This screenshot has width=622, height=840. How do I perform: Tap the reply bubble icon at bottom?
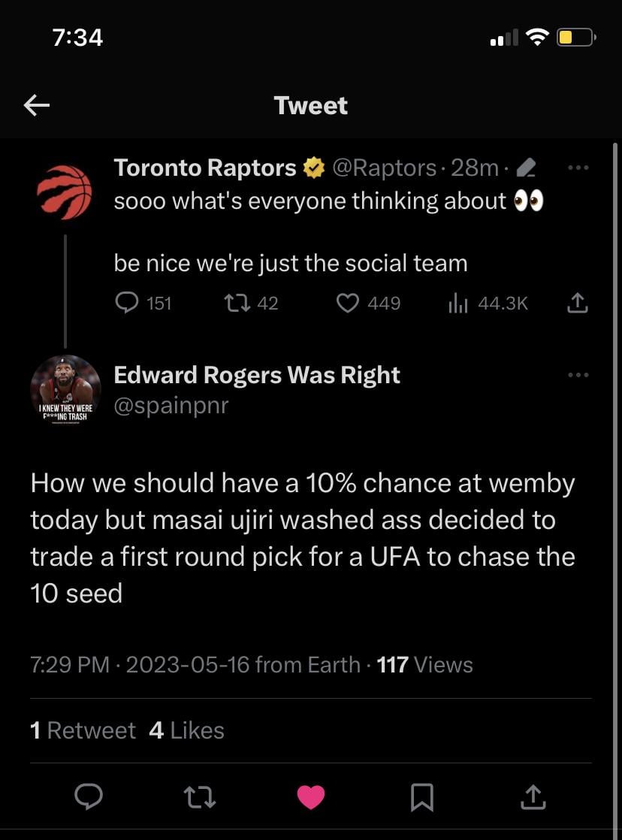point(89,797)
